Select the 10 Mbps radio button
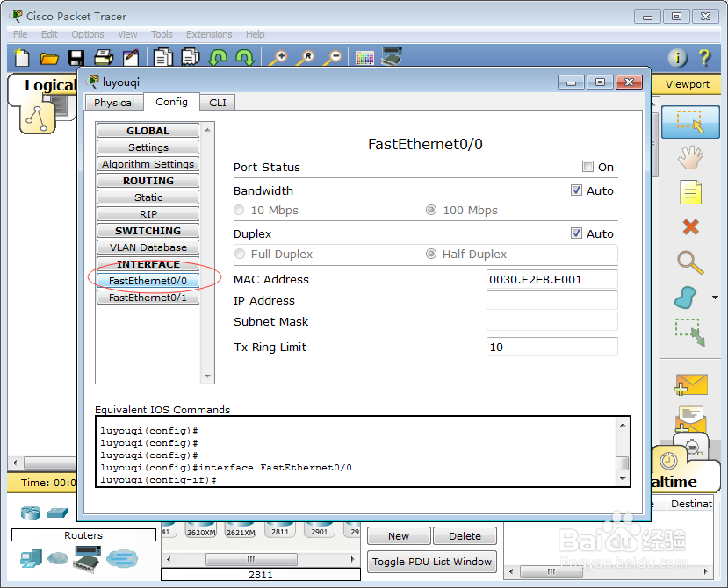 (239, 211)
